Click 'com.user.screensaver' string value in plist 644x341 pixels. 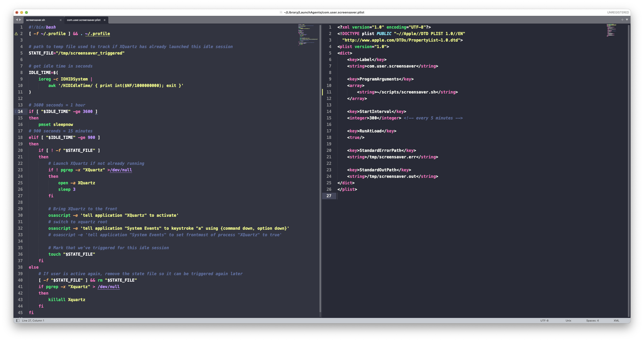[x=392, y=66]
